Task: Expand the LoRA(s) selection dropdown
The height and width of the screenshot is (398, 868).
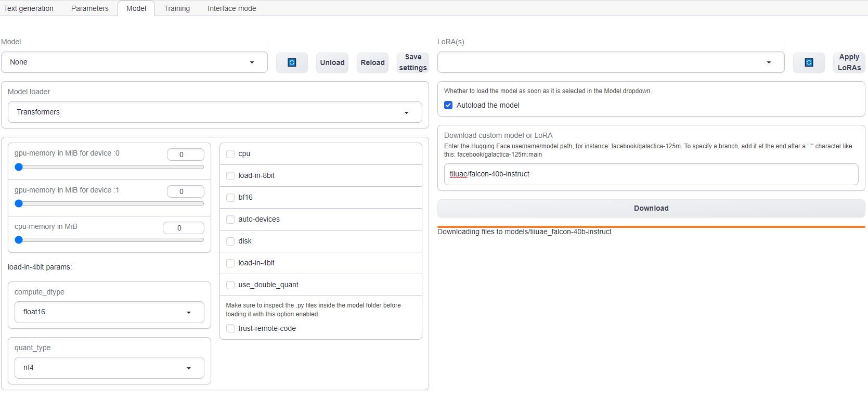Action: tap(611, 62)
